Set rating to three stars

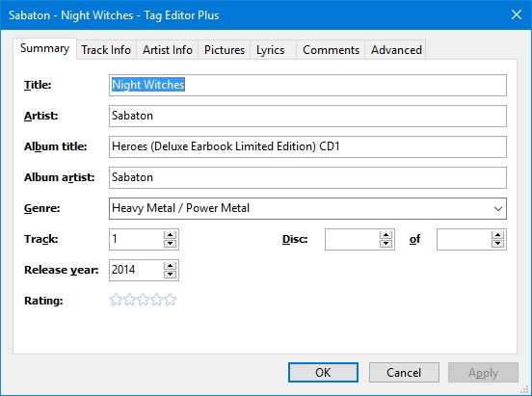144,300
